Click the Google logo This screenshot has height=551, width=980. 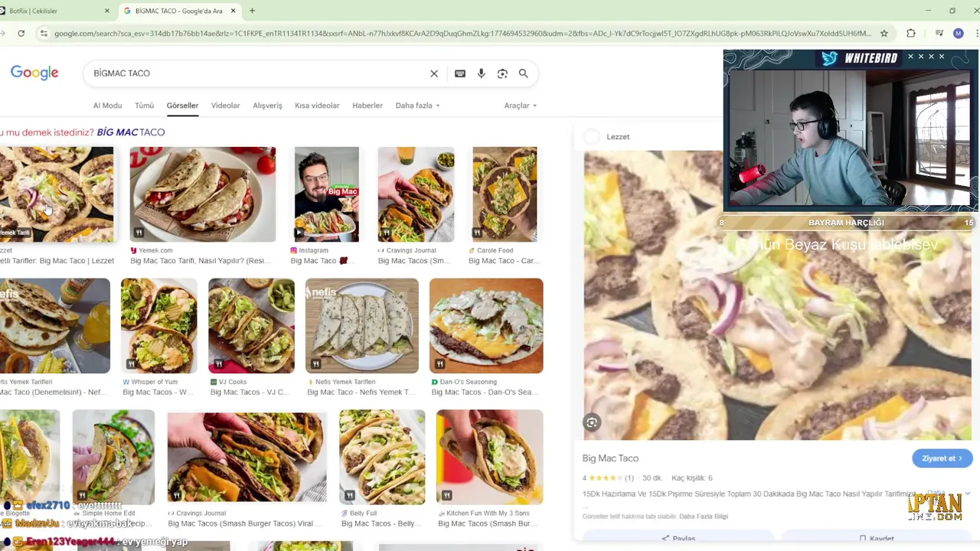(x=34, y=73)
